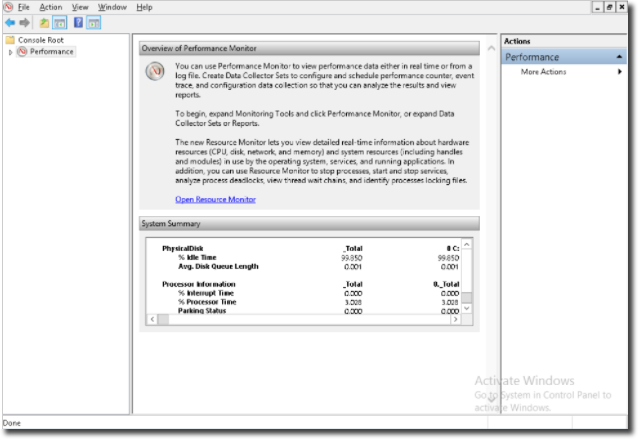The width and height of the screenshot is (638, 439).
Task: Click System Summary scroll up arrow
Action: (x=467, y=244)
